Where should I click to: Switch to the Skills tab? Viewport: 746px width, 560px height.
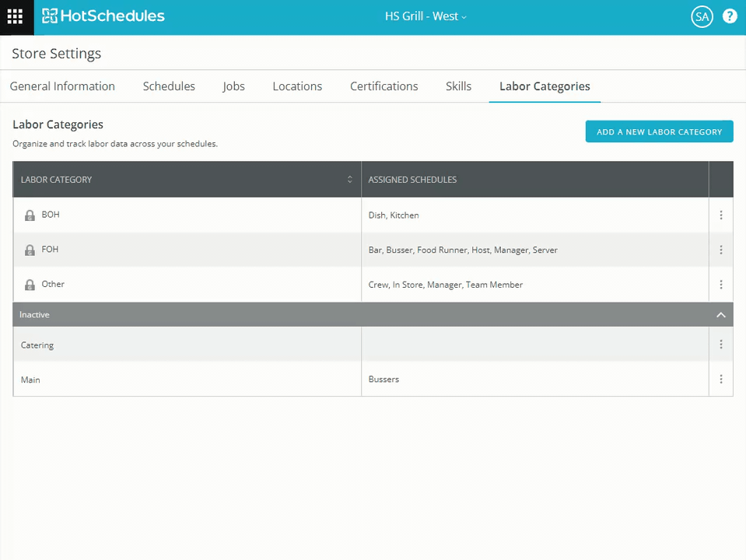(459, 86)
